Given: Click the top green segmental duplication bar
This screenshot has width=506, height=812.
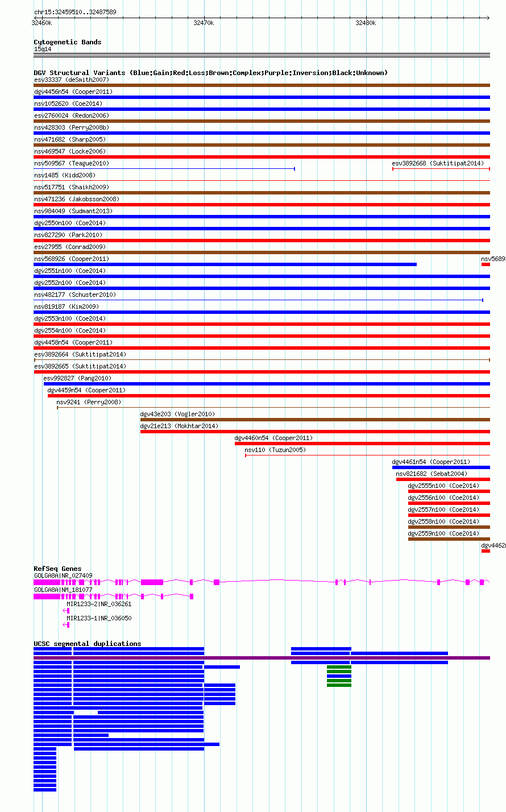Looking at the screenshot, I should point(339,667).
